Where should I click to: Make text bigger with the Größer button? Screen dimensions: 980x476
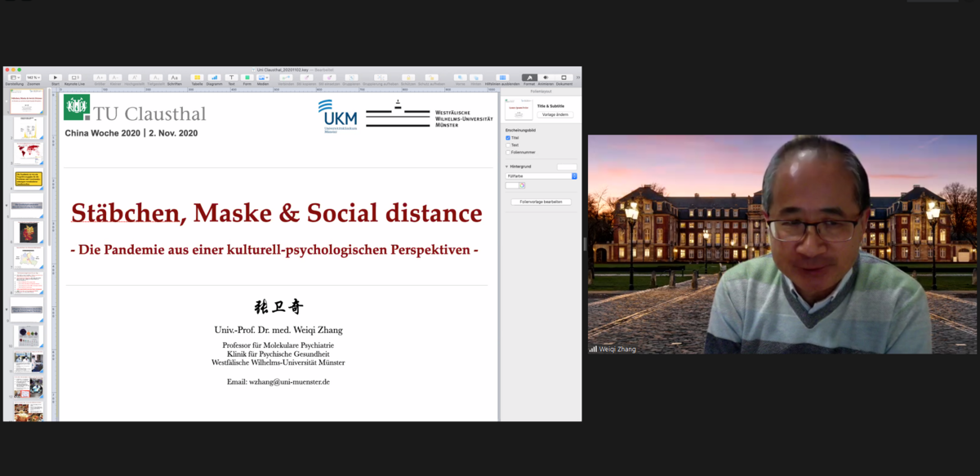100,78
